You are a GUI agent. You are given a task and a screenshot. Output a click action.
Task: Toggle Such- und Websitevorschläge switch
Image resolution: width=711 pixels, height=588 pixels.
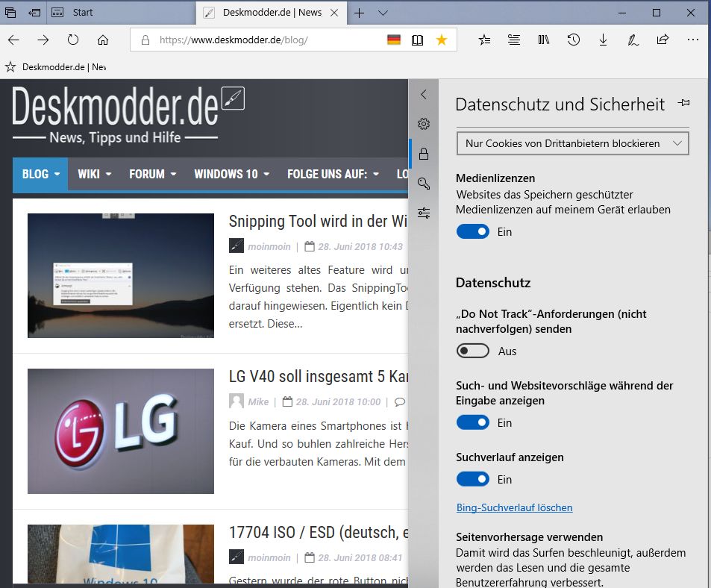pyautogui.click(x=473, y=422)
